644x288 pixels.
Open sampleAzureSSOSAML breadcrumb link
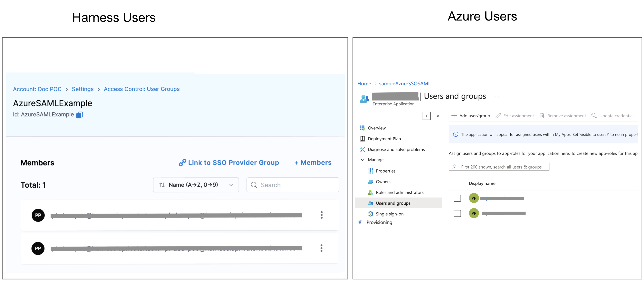405,84
